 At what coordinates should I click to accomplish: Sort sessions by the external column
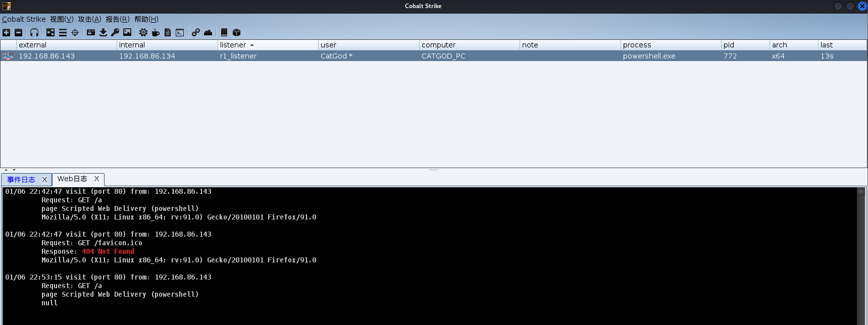click(x=67, y=45)
